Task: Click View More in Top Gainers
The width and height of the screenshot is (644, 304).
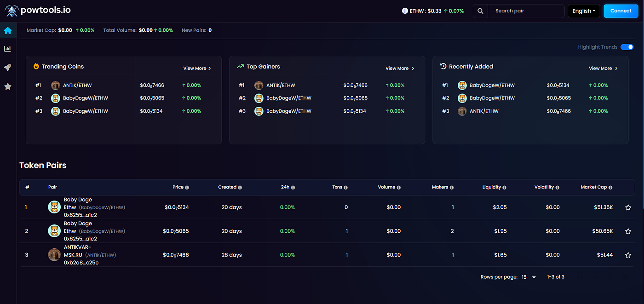Action: pos(400,68)
